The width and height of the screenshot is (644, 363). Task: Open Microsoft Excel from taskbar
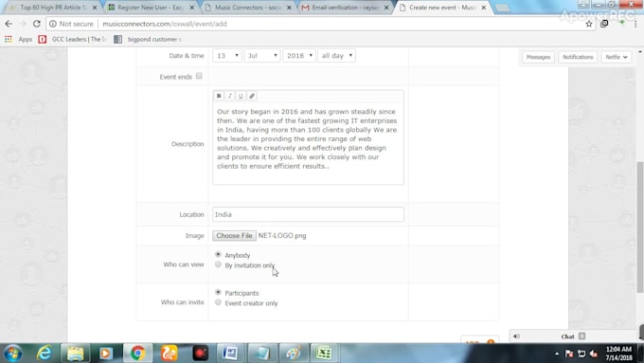coord(325,354)
